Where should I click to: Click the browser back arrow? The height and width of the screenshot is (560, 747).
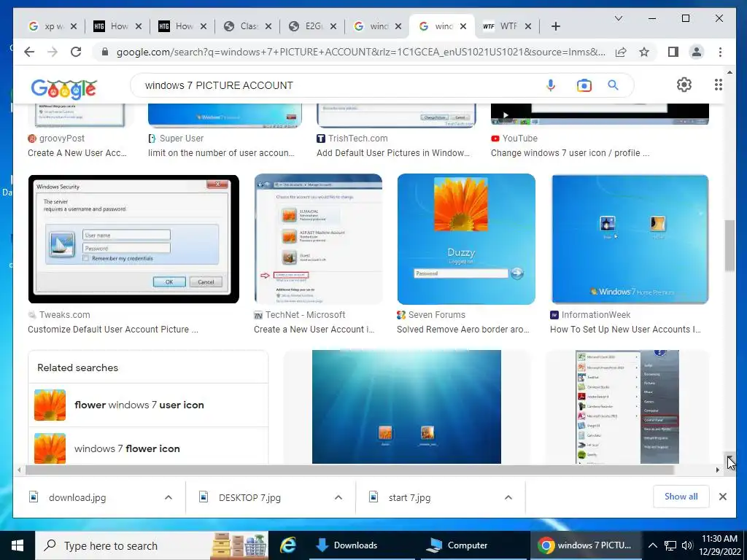[x=29, y=52]
